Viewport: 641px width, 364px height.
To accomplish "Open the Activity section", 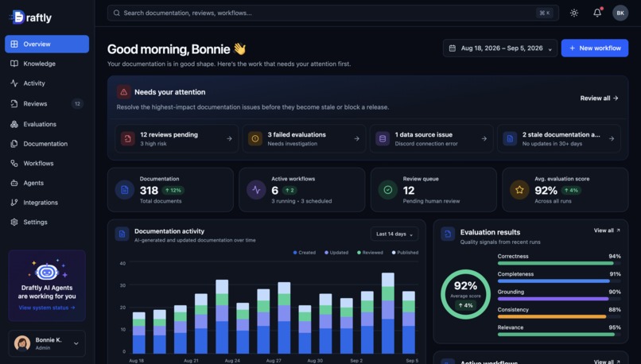I will (47, 83).
